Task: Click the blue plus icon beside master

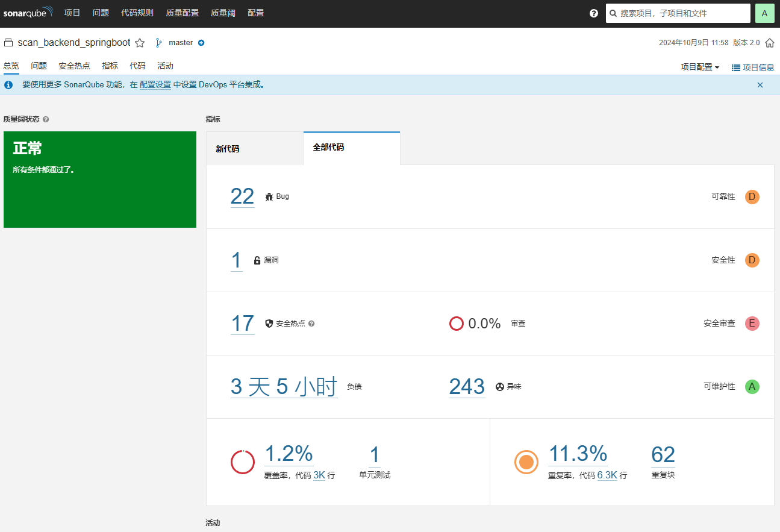Action: click(x=201, y=43)
